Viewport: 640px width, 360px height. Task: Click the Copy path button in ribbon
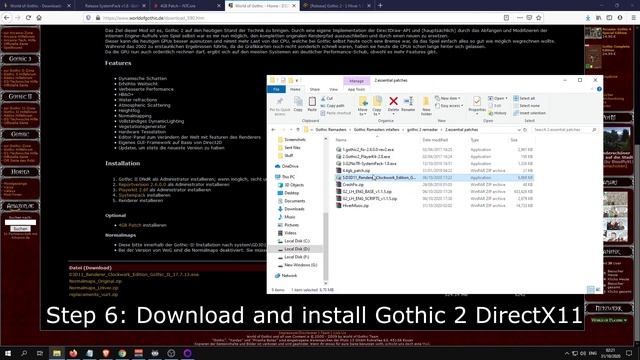tap(332, 106)
